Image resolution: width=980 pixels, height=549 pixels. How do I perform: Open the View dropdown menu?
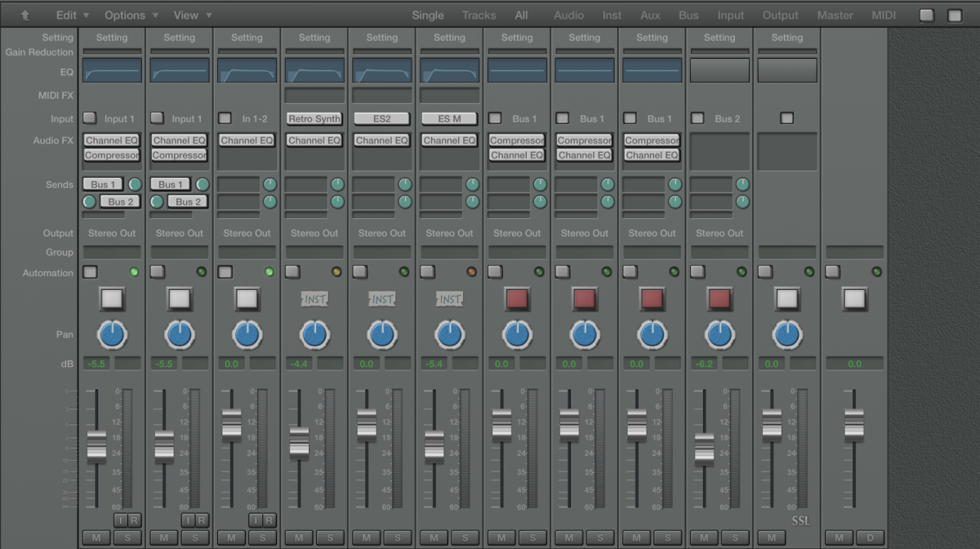pyautogui.click(x=193, y=15)
